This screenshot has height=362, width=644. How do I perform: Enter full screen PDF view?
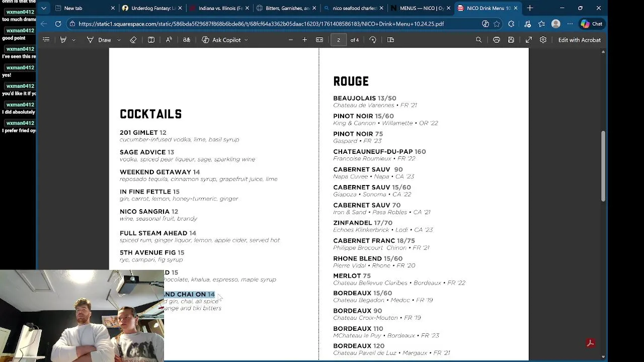tap(529, 40)
